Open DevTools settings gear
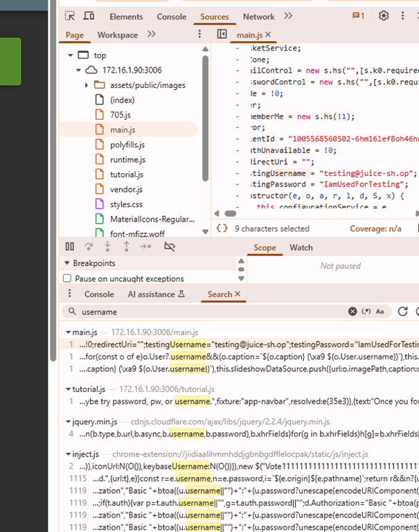This screenshot has width=419, height=532. (x=384, y=16)
